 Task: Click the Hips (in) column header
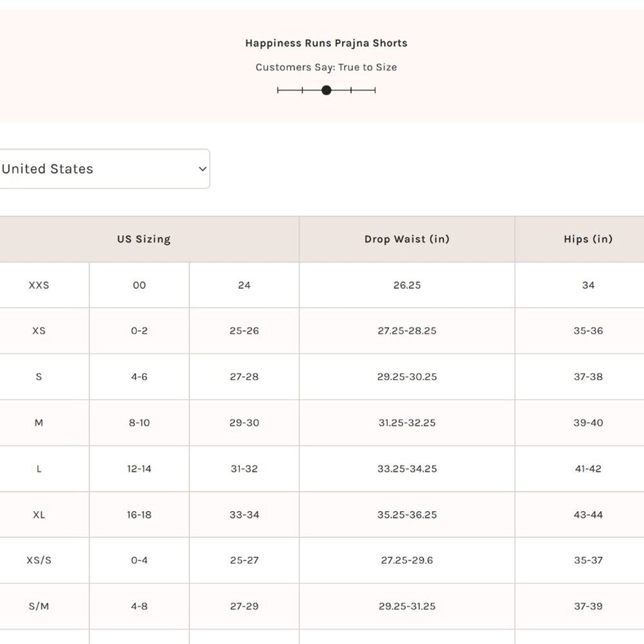pyautogui.click(x=588, y=239)
